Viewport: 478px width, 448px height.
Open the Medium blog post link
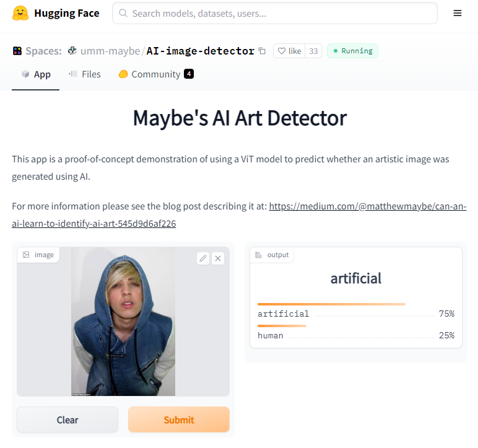367,206
